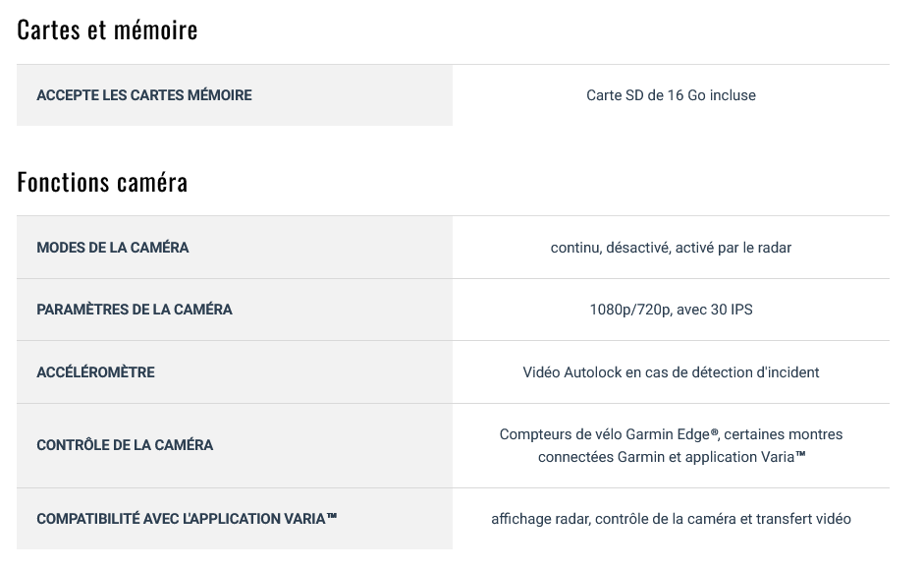Select the ACCEPTE LES CARTES MÉMOIRE label
This screenshot has height=568, width=924.
click(144, 95)
